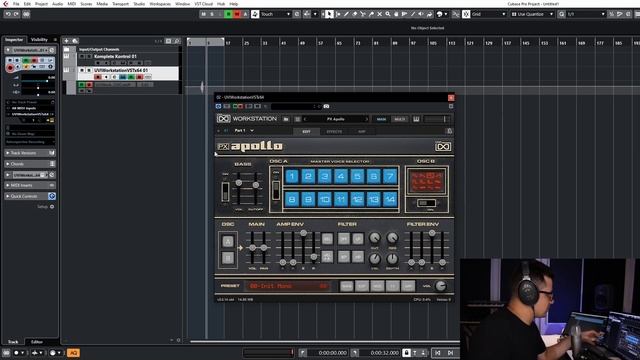Image resolution: width=640 pixels, height=360 pixels.
Task: Open the File menu
Action: click(x=16, y=4)
